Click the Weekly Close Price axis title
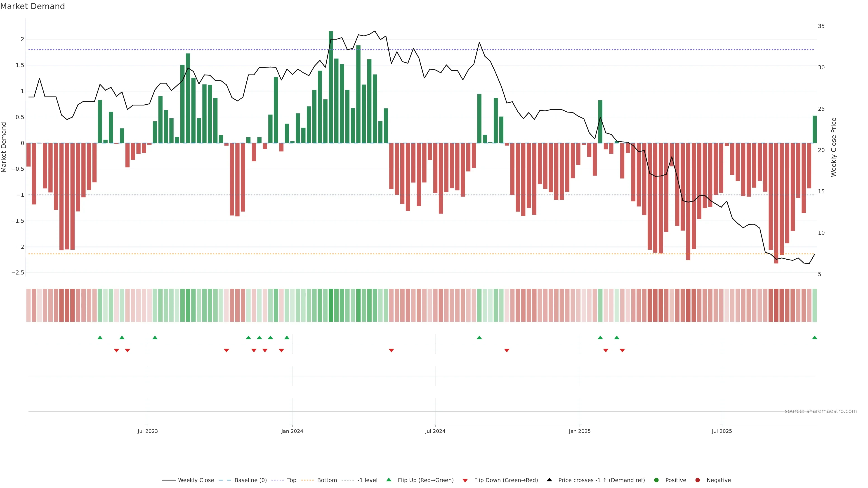The height and width of the screenshot is (488, 868). coord(834,147)
